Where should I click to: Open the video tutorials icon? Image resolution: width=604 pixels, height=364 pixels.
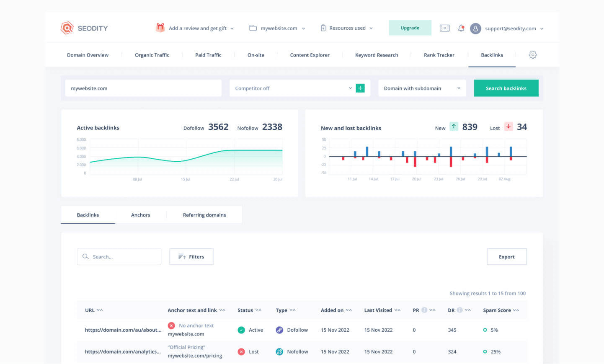(x=444, y=28)
